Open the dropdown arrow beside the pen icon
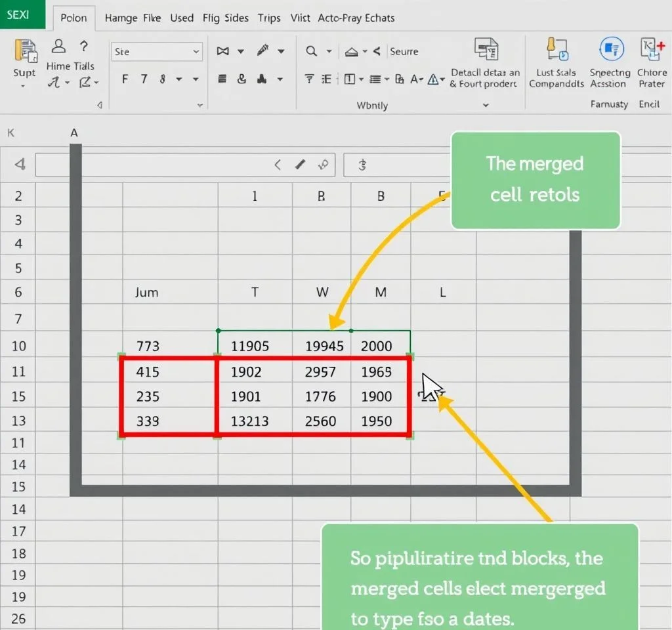Screen dimensions: 672x630 pos(281,51)
